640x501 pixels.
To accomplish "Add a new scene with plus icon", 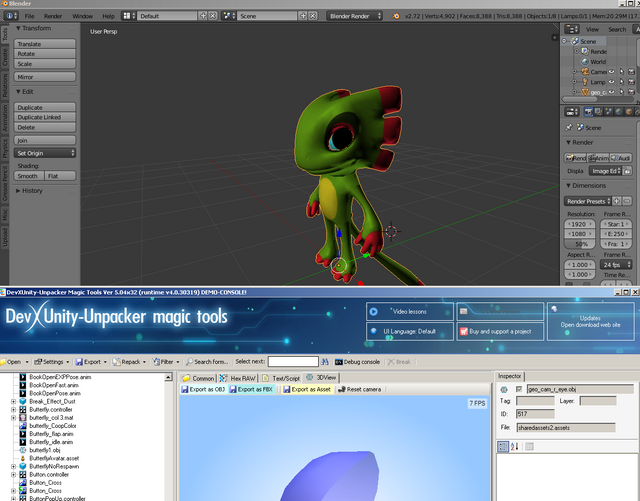I will point(303,16).
